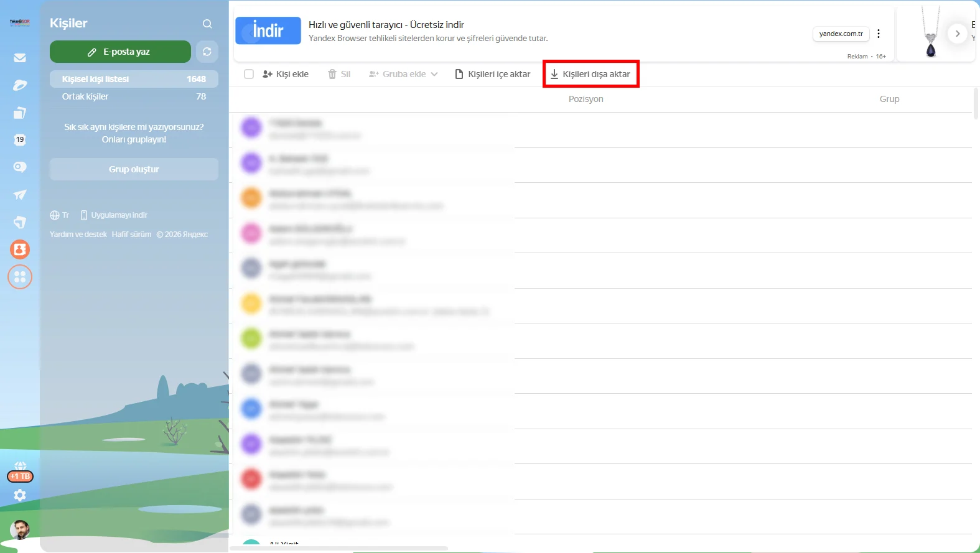Select the orange Contacts sidebar icon
This screenshot has height=553, width=980.
[20, 249]
